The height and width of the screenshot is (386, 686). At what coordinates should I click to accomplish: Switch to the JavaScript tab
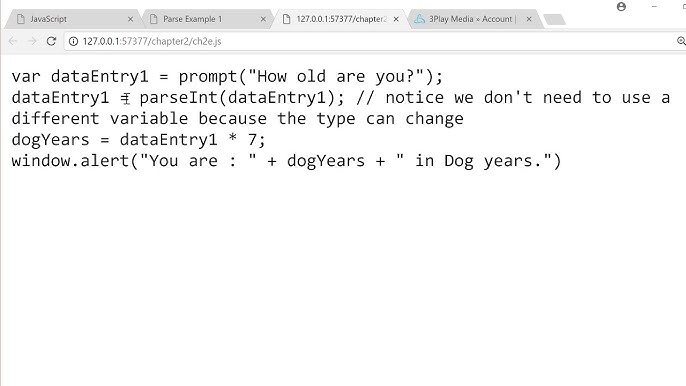72,19
